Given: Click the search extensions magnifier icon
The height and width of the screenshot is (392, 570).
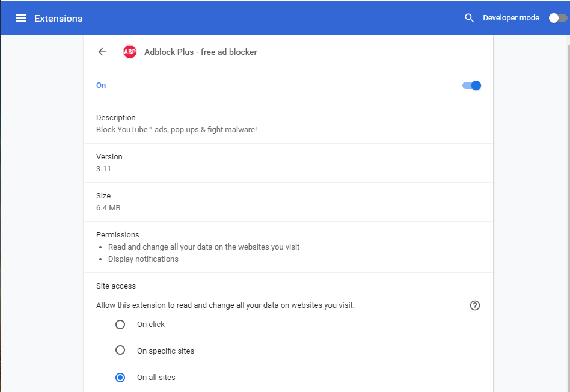Looking at the screenshot, I should pyautogui.click(x=469, y=18).
